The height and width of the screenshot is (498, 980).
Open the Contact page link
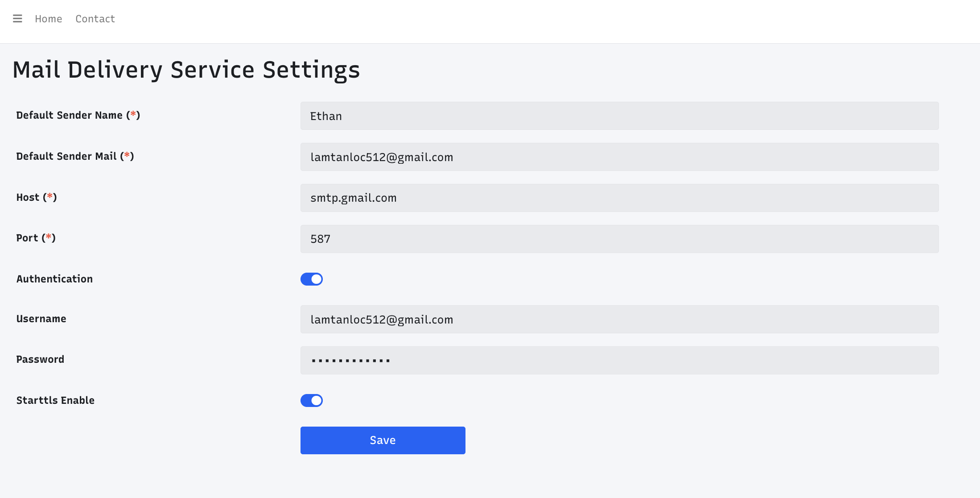click(95, 19)
